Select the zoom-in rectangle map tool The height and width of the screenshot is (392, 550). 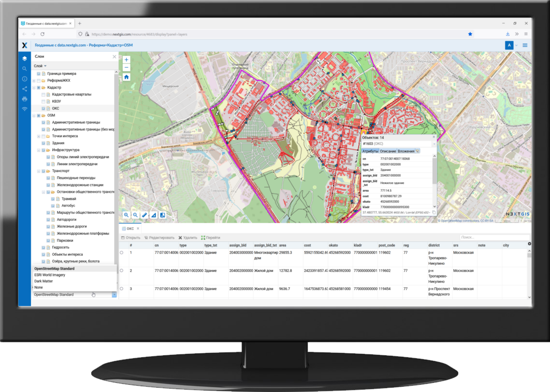tap(126, 215)
